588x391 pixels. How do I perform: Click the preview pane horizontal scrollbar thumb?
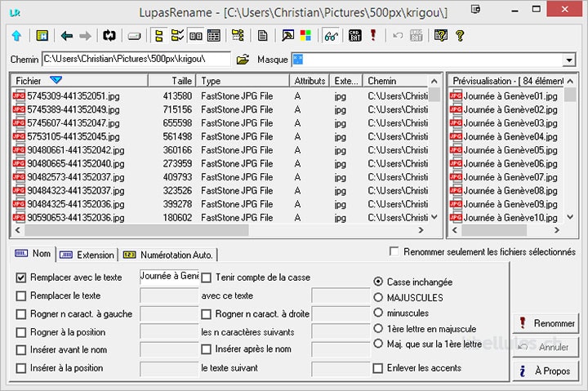pyautogui.click(x=494, y=230)
